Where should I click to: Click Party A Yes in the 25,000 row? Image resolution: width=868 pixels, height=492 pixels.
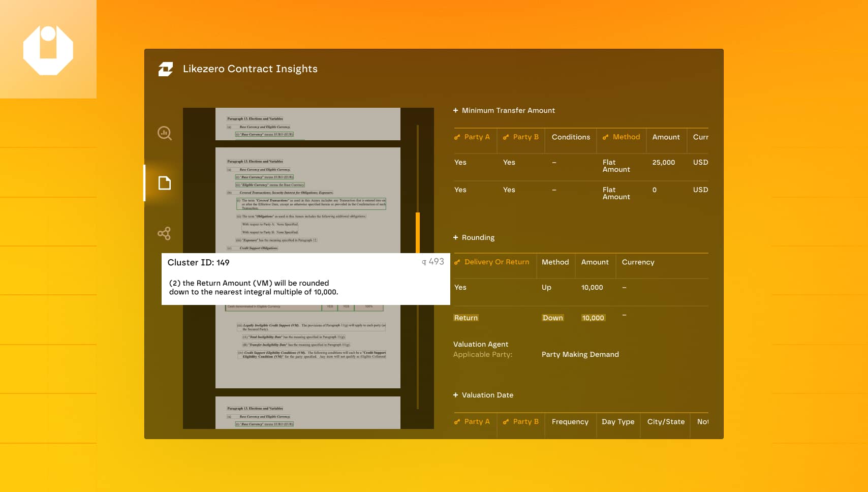tap(460, 163)
